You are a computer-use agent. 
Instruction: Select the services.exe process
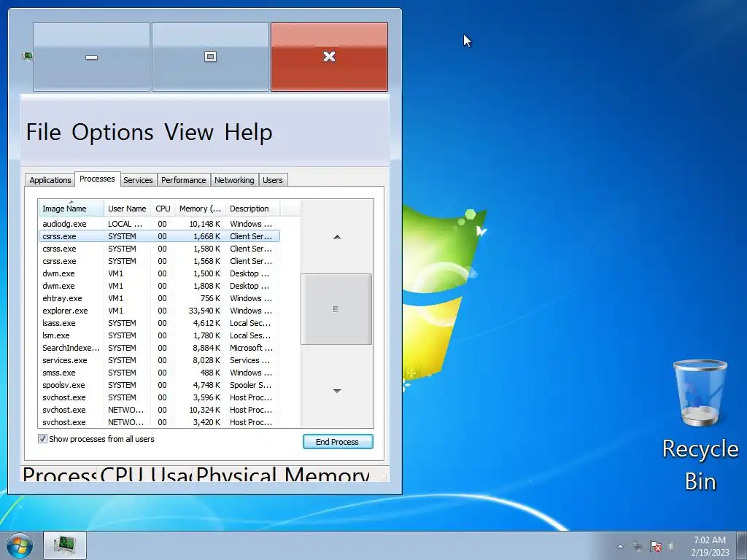[159, 360]
